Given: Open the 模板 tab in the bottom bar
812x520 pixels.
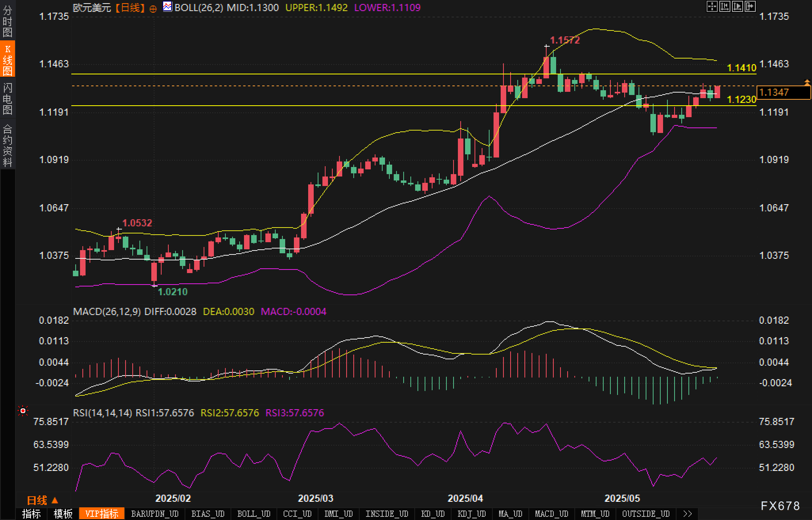Looking at the screenshot, I should [x=63, y=514].
